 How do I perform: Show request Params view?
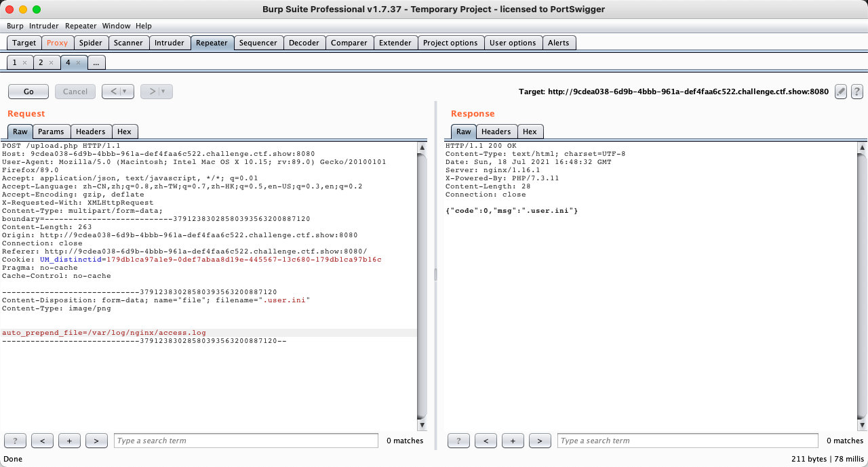(51, 131)
